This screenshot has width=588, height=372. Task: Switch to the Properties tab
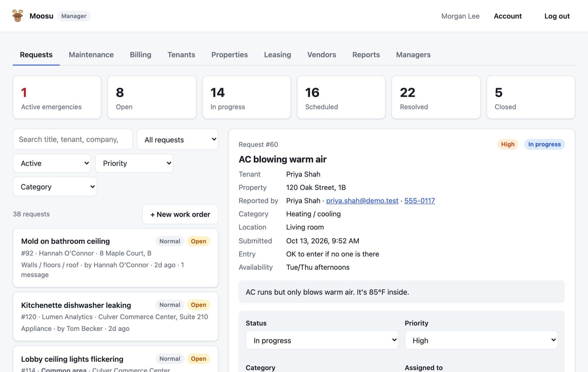tap(230, 55)
